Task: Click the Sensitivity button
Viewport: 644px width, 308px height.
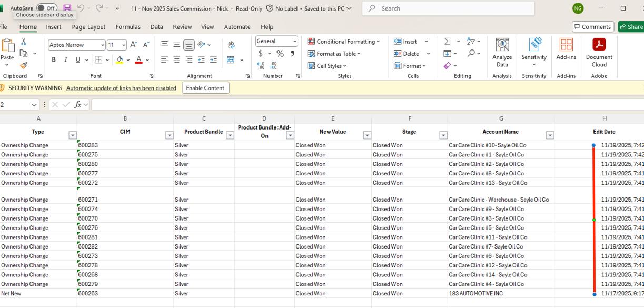Action: coord(534,53)
